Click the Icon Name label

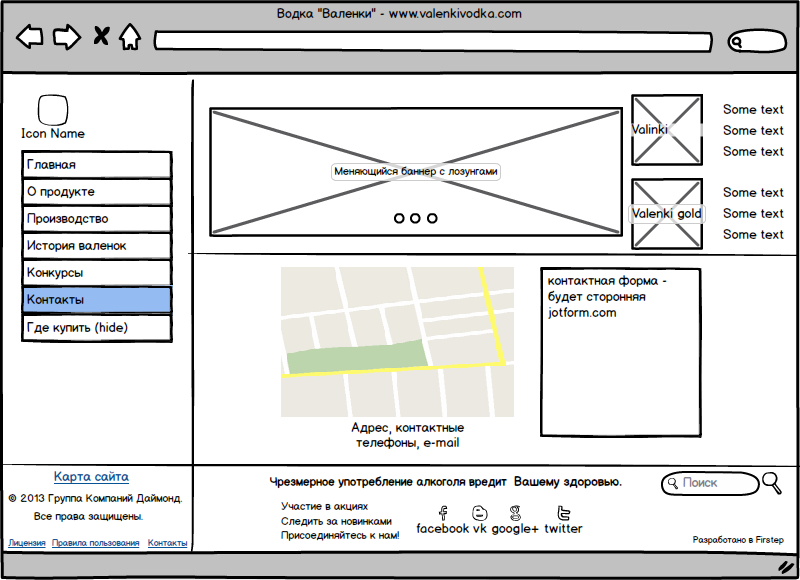coord(53,134)
